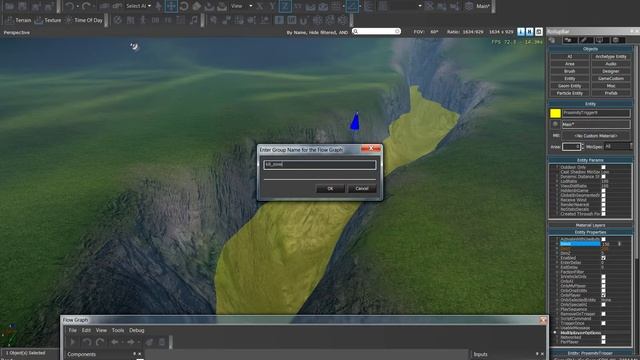
Task: Choose Archetype Entity object type
Action: click(x=611, y=56)
